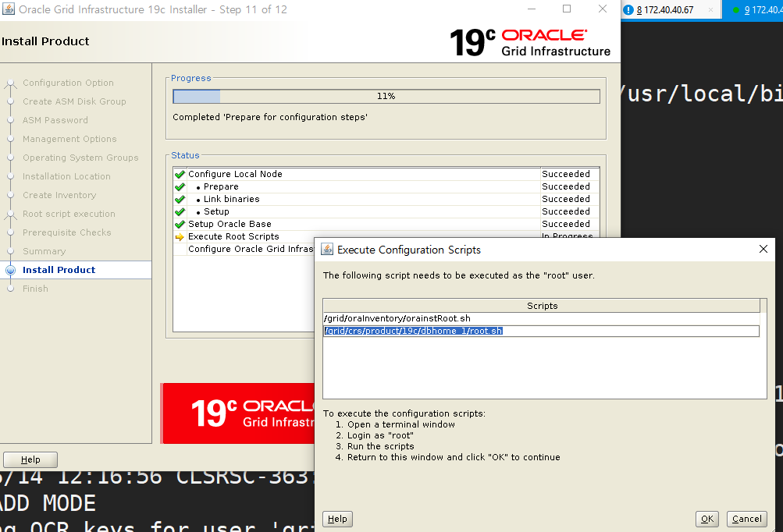This screenshot has width=783, height=532.
Task: Close terminal tab 8 172.40.40.67
Action: [710, 10]
